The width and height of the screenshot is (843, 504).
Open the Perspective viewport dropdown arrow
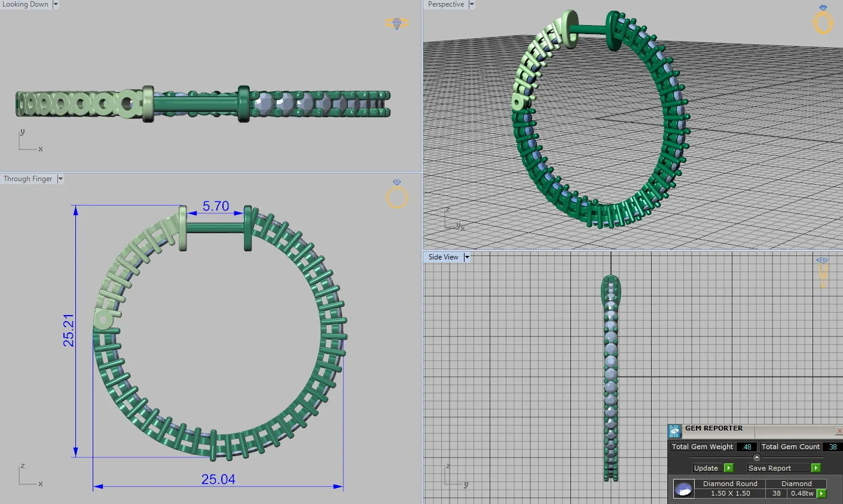click(x=471, y=4)
